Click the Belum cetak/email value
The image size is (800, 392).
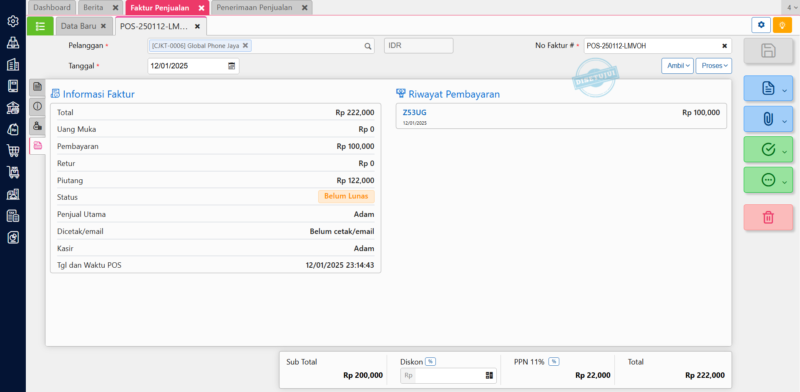point(342,231)
